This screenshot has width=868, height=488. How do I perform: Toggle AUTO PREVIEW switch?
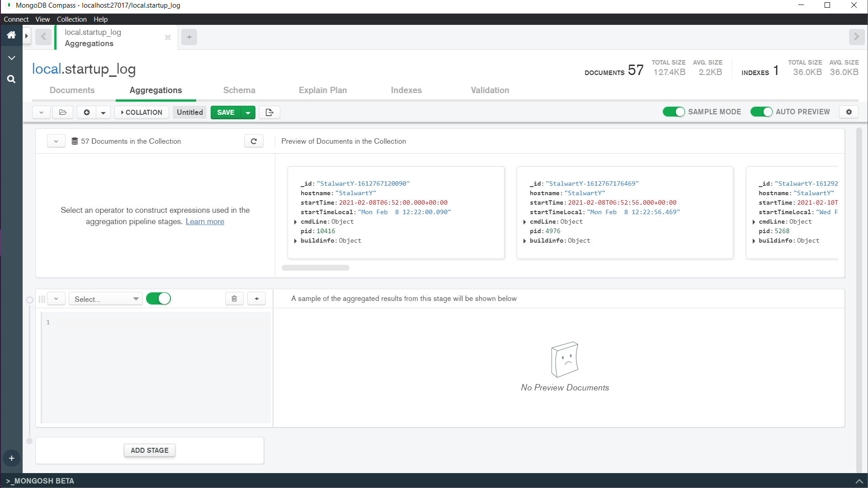761,112
